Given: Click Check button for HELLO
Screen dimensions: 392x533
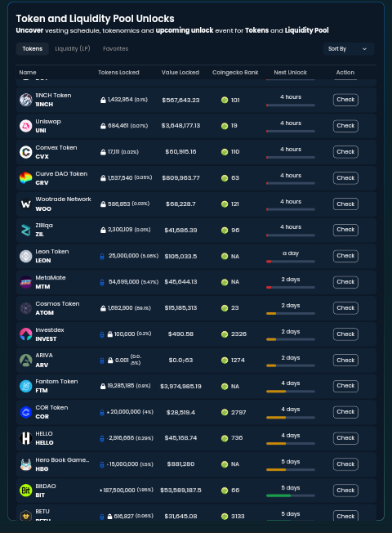Looking at the screenshot, I should pos(345,438).
